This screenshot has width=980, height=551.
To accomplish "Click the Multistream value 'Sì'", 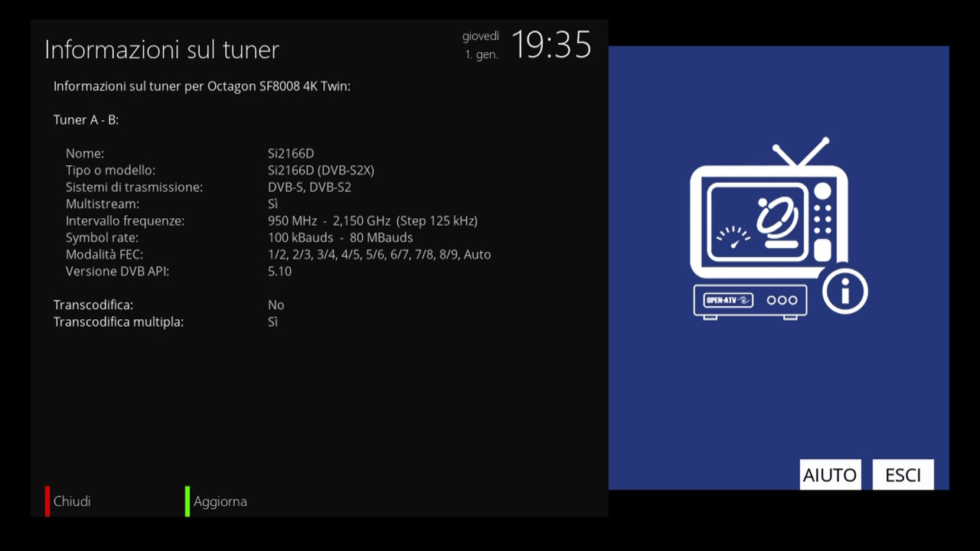I will click(x=273, y=204).
